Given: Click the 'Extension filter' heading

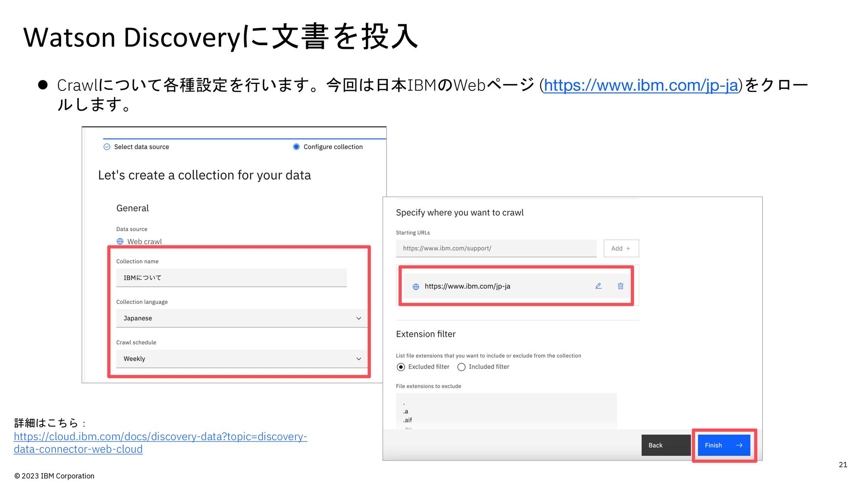Looking at the screenshot, I should pos(426,334).
